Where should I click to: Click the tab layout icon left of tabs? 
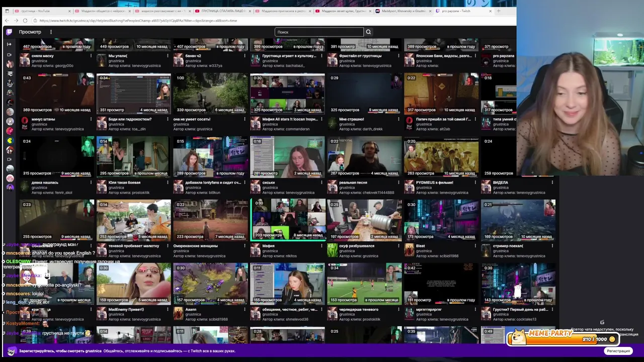tap(7, 11)
